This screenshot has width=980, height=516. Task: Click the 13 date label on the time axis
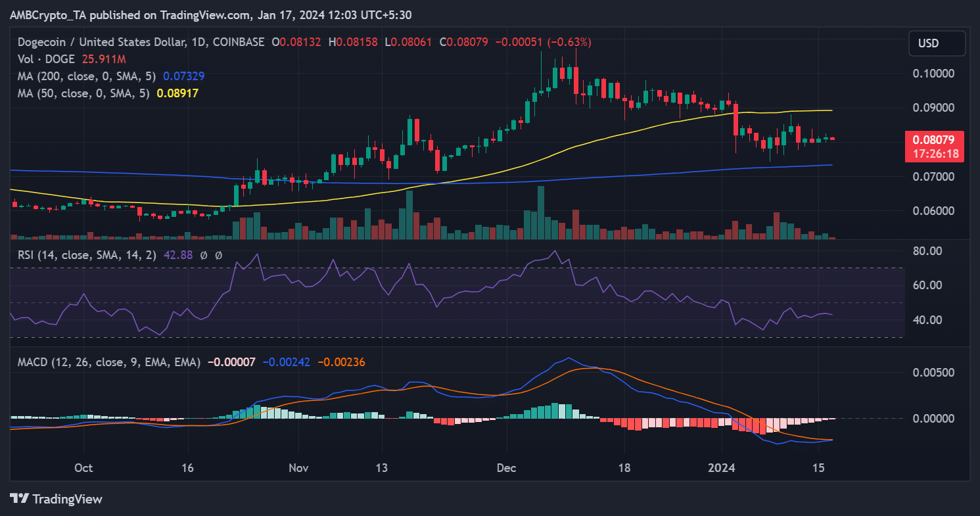pos(382,468)
